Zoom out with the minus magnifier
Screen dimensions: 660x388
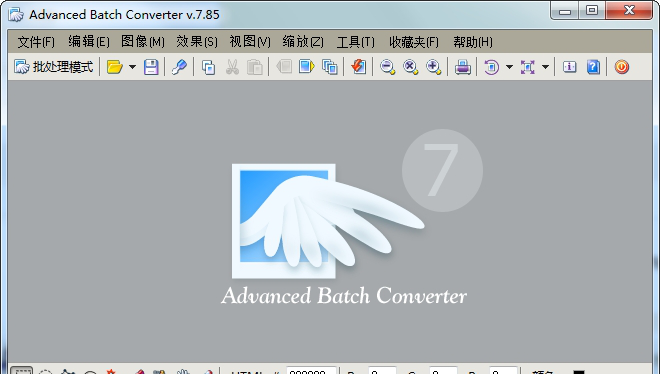[x=387, y=67]
